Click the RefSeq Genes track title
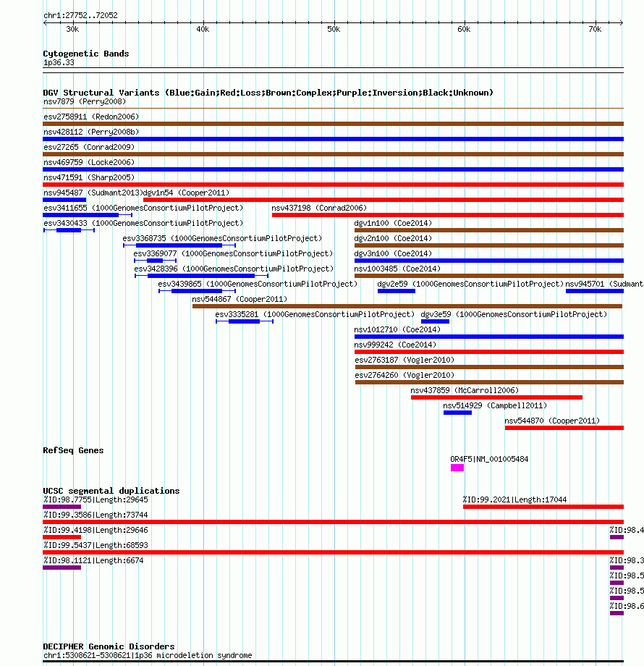 click(73, 450)
